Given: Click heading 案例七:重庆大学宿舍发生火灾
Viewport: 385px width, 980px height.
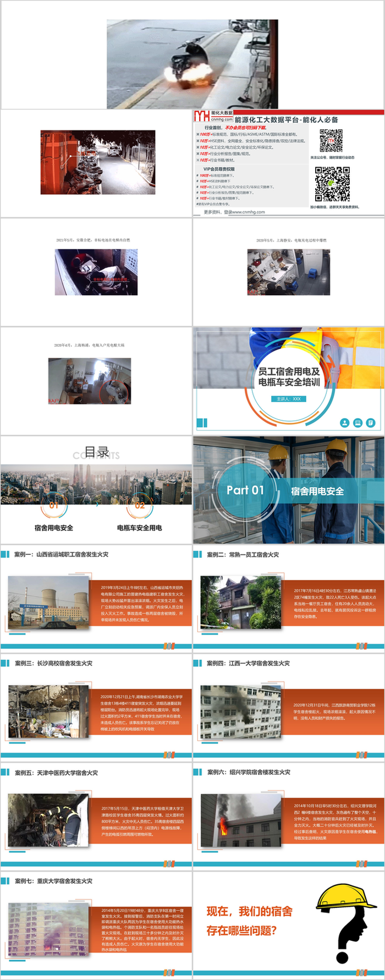Looking at the screenshot, I should point(53,882).
